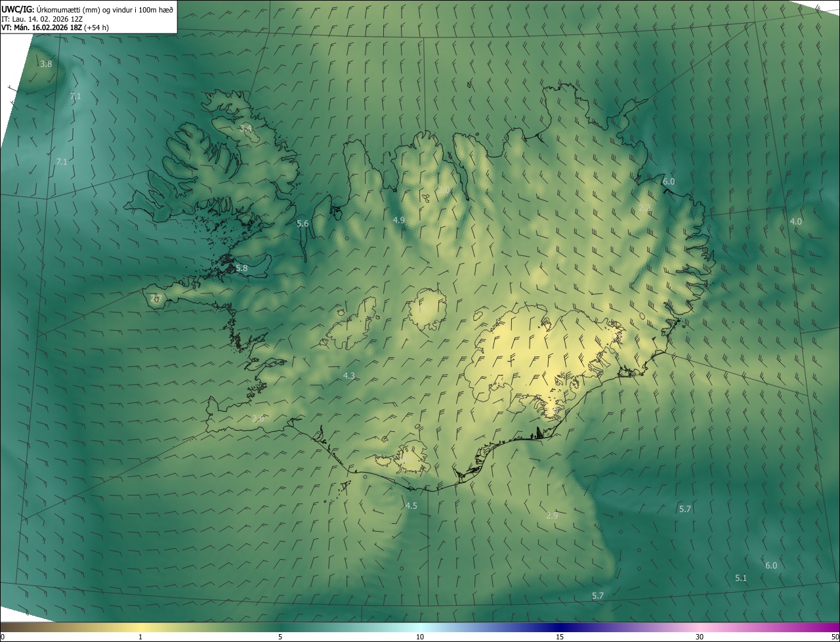Click the "4.9" value on the map

point(398,220)
